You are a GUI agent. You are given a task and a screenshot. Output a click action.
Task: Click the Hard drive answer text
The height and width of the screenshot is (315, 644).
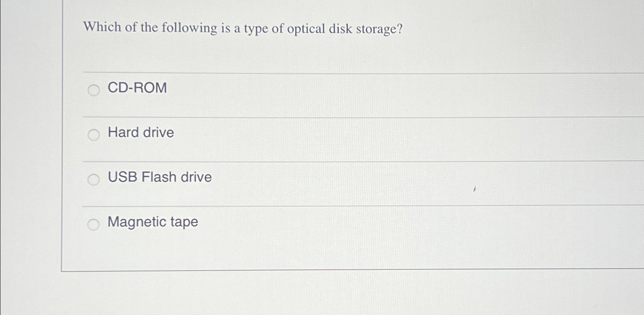(x=140, y=133)
